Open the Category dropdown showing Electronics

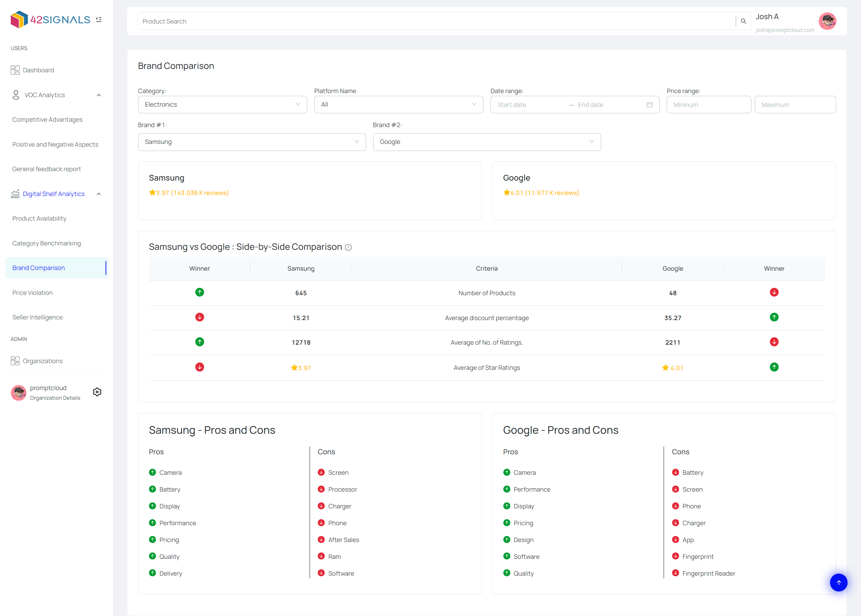click(222, 105)
